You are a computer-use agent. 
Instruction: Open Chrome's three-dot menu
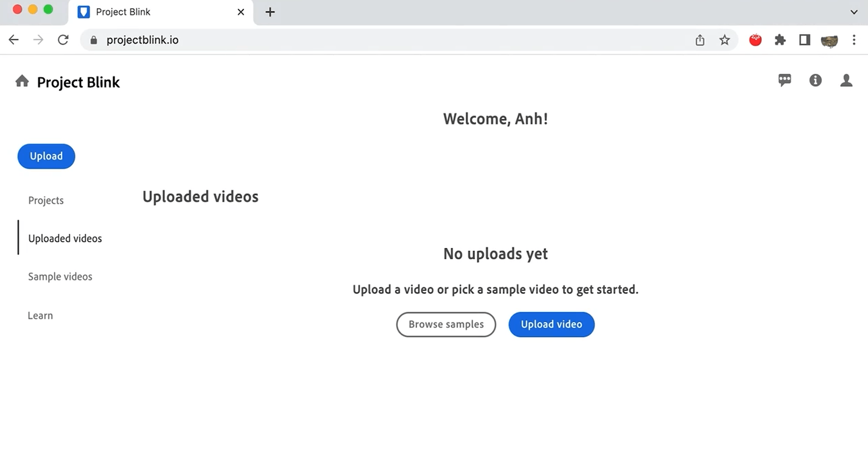[853, 40]
